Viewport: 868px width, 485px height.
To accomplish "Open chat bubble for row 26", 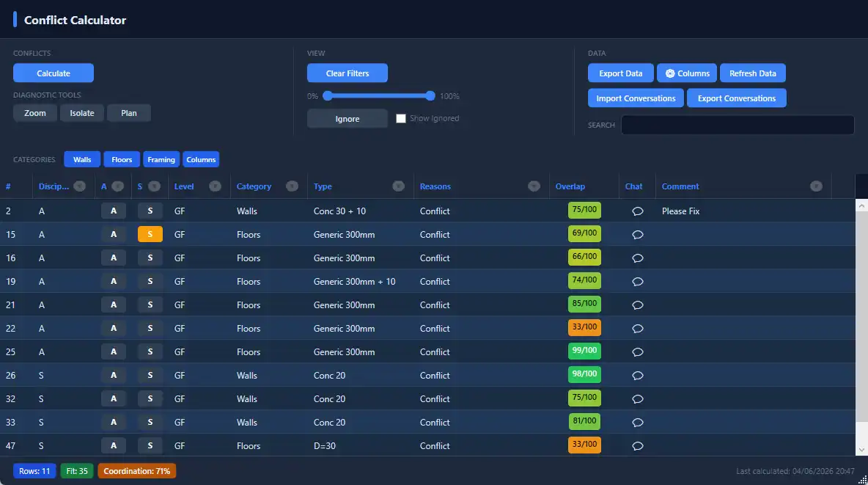I will tap(638, 375).
